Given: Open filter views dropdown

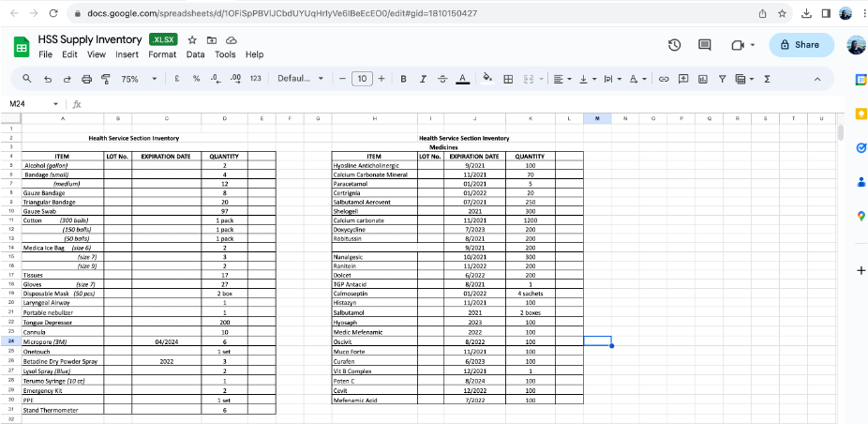Looking at the screenshot, I should point(744,79).
